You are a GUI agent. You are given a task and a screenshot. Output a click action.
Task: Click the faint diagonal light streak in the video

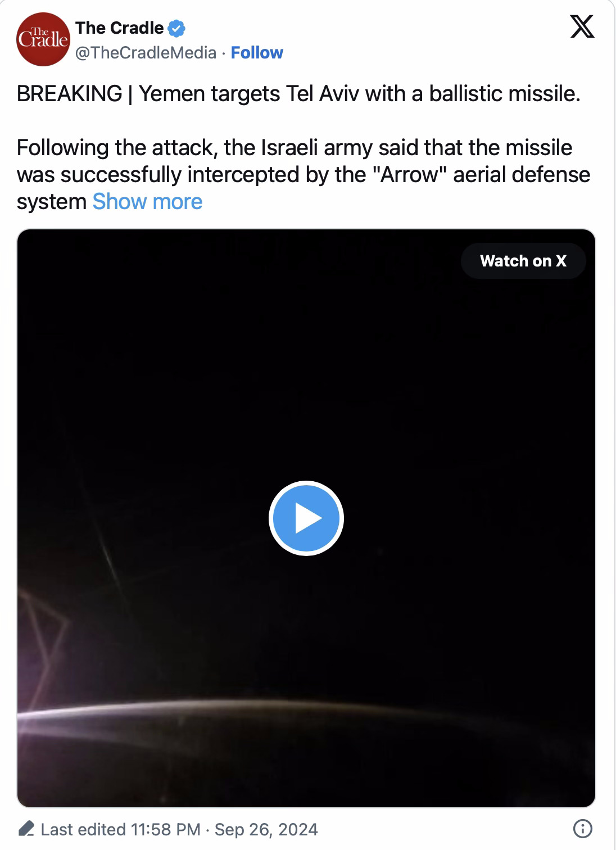pyautogui.click(x=108, y=557)
